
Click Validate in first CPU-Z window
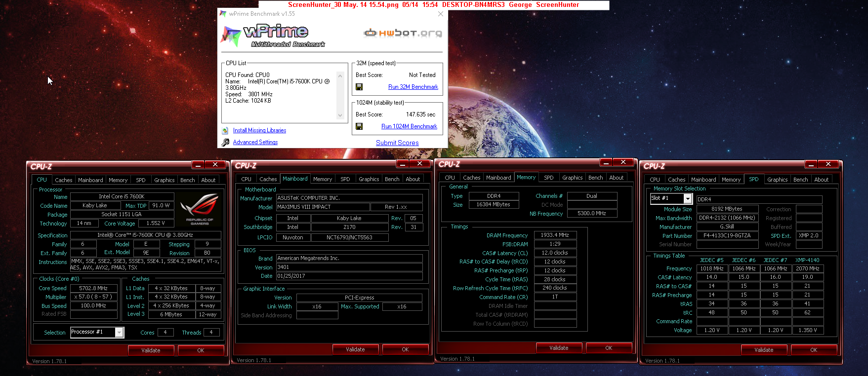pyautogui.click(x=151, y=350)
